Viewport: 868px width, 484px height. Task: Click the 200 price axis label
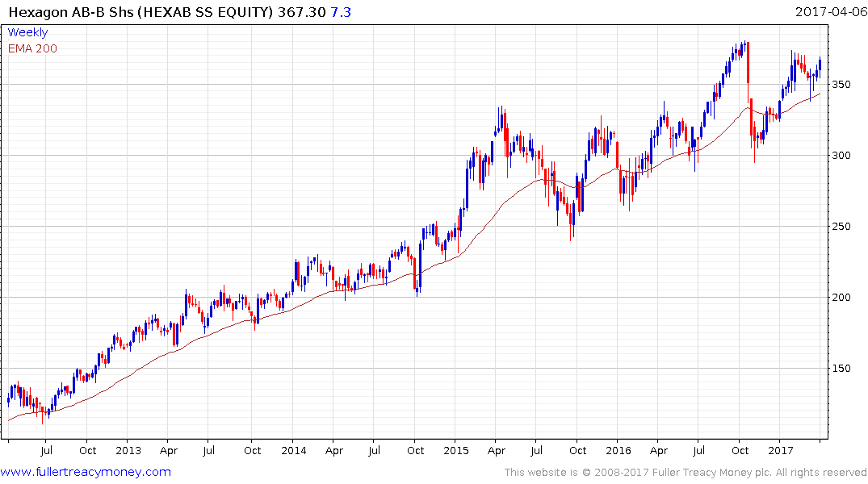tap(841, 298)
